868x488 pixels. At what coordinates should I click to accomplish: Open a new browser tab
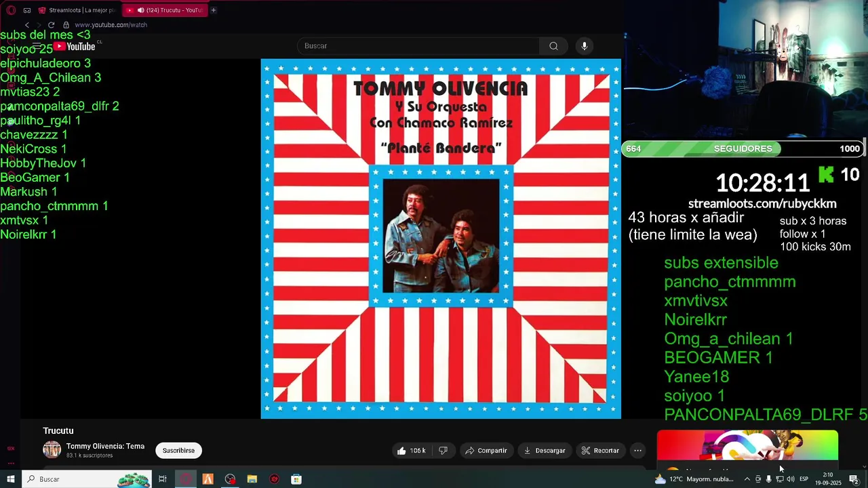(214, 10)
